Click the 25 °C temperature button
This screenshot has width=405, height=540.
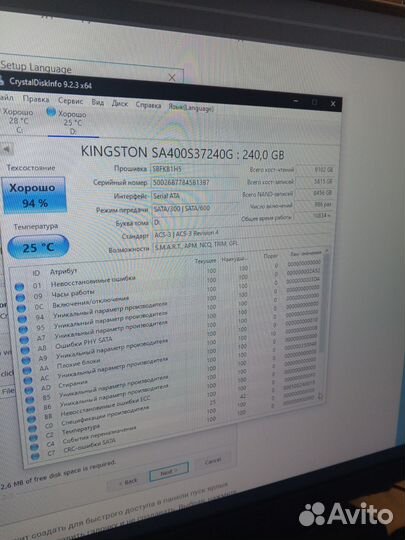point(38,247)
